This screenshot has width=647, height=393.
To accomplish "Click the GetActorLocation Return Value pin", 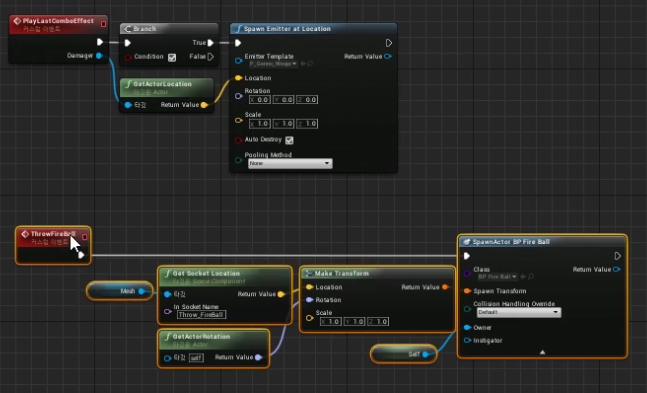I will pyautogui.click(x=204, y=105).
